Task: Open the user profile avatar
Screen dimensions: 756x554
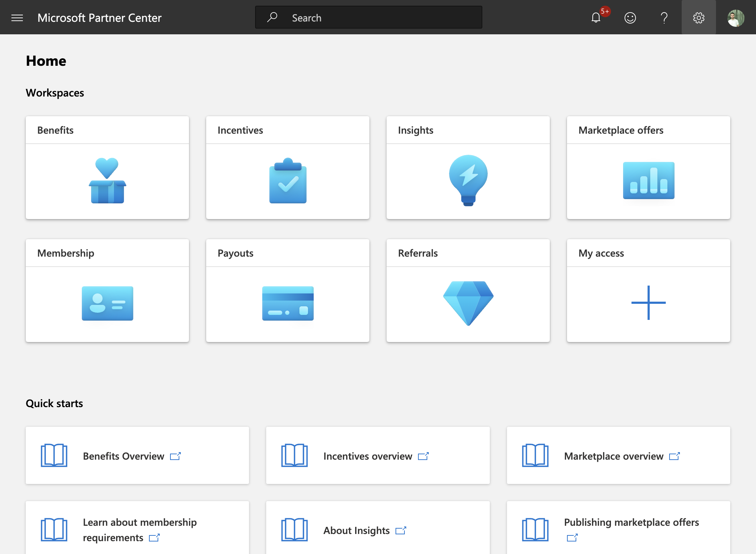Action: click(736, 18)
